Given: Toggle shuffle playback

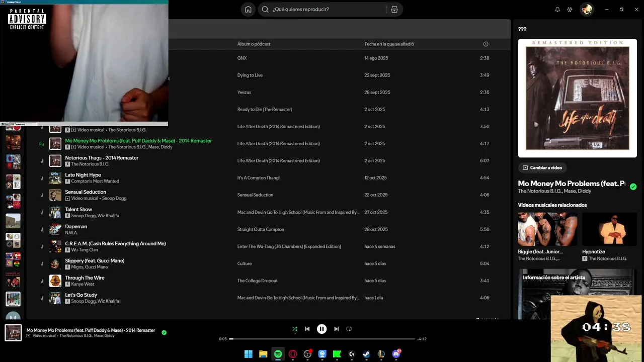Looking at the screenshot, I should [x=295, y=329].
